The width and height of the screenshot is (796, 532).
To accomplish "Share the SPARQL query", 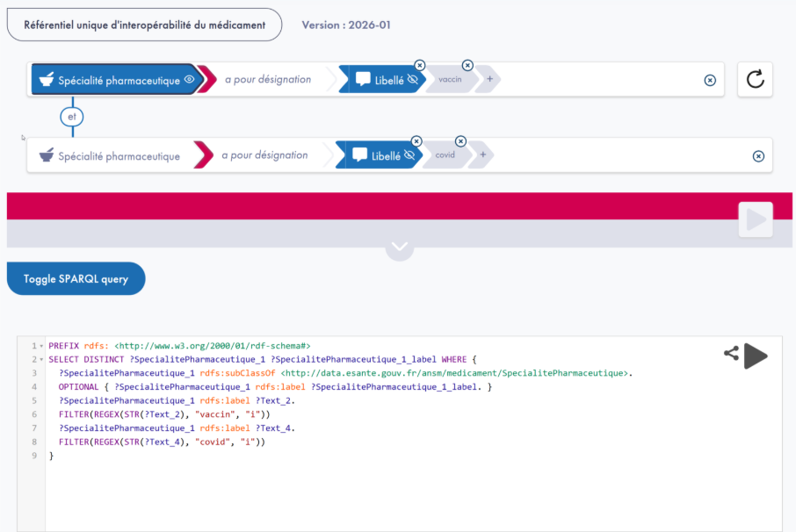I will pyautogui.click(x=731, y=354).
